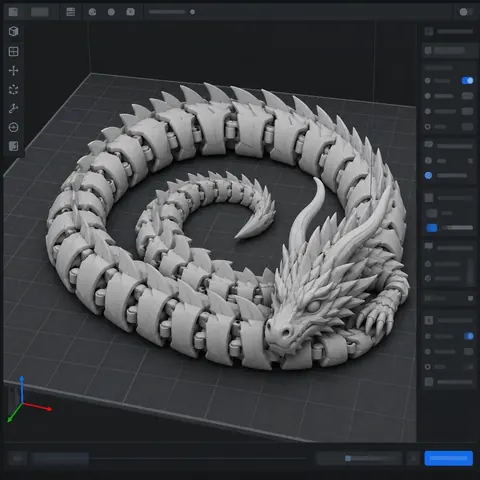Click the gray pill button above the blue pill

pos(432,213)
